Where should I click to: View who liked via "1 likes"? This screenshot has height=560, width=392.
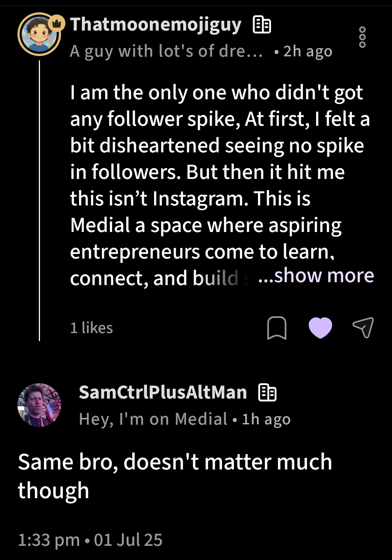tap(92, 328)
